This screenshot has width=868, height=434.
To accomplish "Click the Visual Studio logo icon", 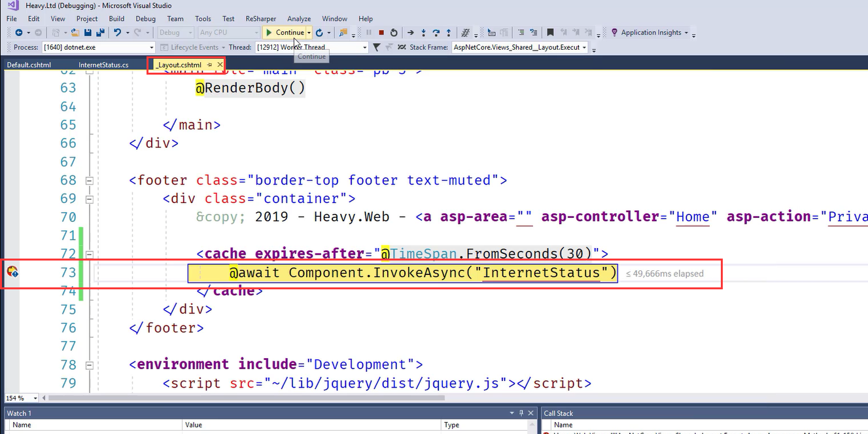I will (12, 5).
